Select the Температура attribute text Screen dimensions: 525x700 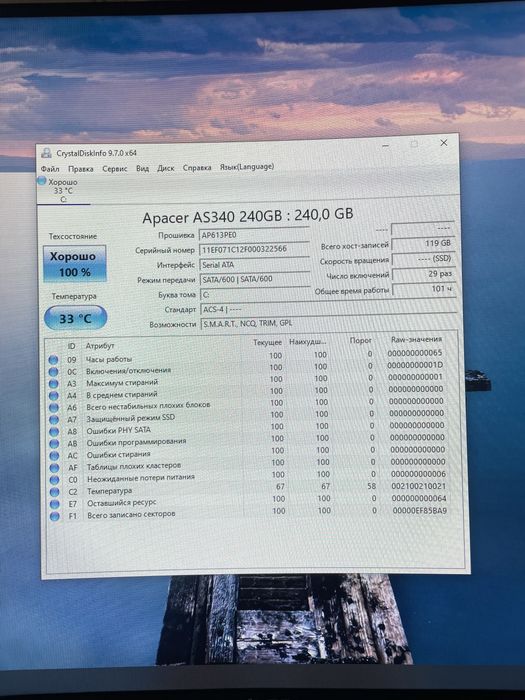click(109, 491)
